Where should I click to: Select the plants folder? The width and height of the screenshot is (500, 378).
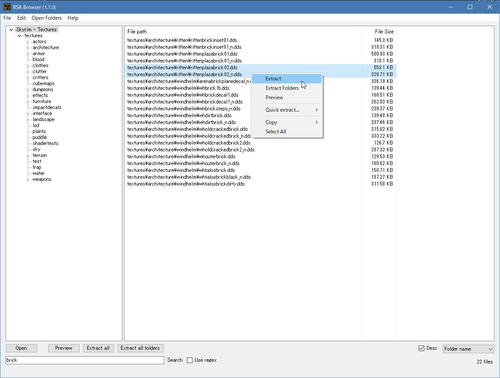[39, 132]
